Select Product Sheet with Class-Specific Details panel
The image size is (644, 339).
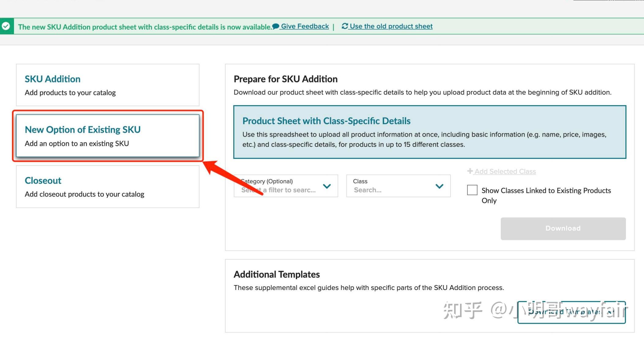[x=429, y=132]
